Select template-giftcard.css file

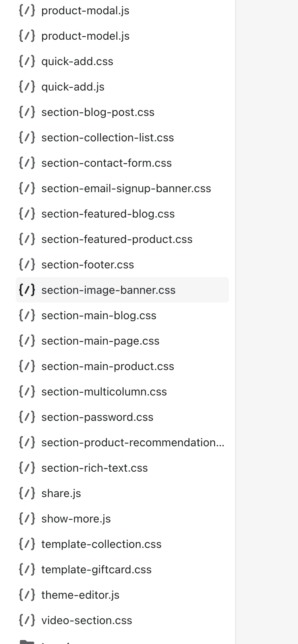pyautogui.click(x=97, y=570)
